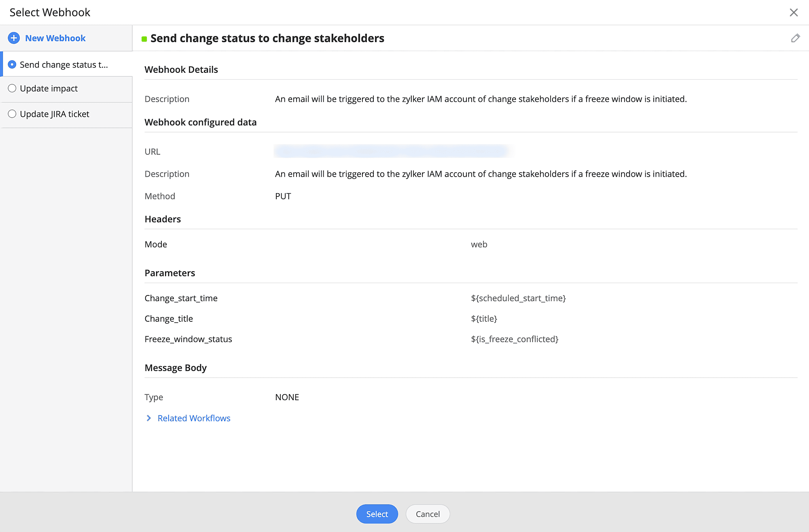This screenshot has height=532, width=809.
Task: Click the Update impact list item
Action: tap(49, 88)
